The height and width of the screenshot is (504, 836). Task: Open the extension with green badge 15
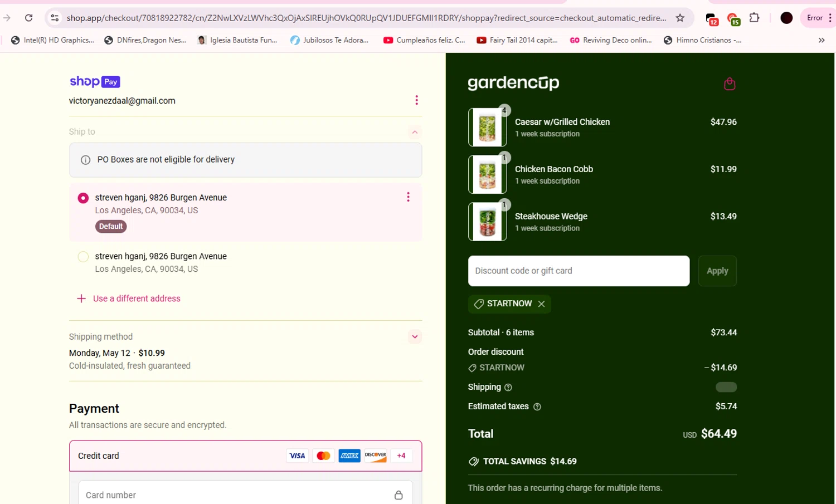coord(733,19)
